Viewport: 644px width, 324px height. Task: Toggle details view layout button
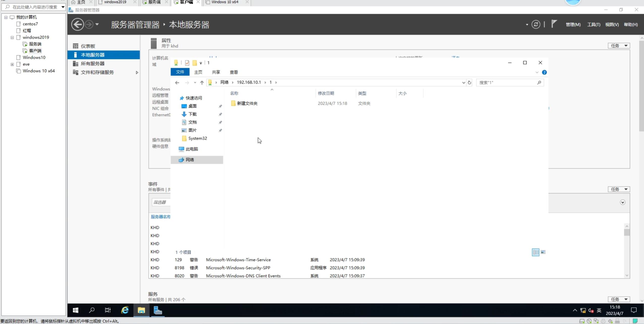point(535,252)
